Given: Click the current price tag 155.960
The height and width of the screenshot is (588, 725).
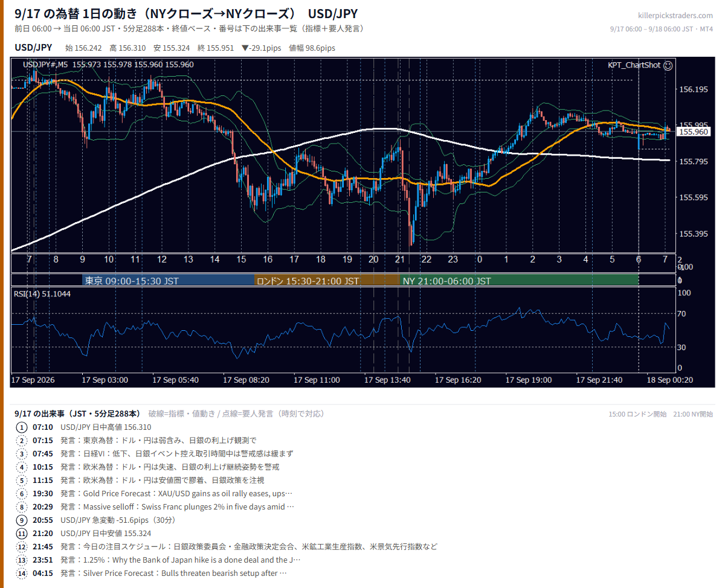Looking at the screenshot, I should (694, 132).
